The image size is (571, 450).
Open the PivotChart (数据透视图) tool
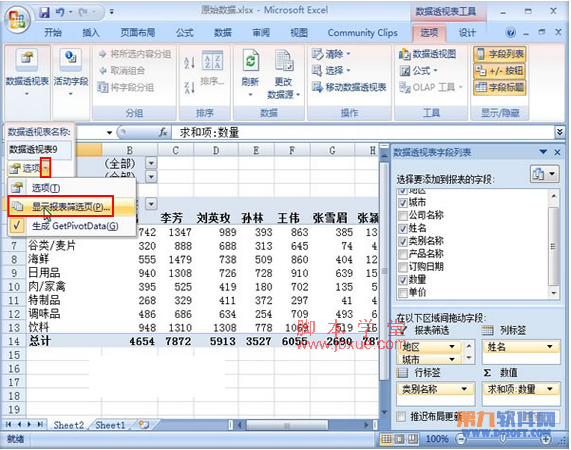click(428, 54)
